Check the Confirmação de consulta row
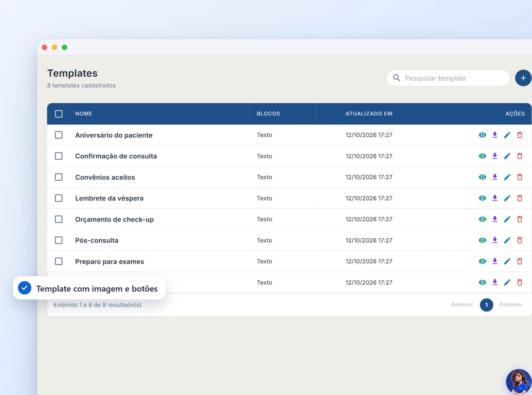 59,156
